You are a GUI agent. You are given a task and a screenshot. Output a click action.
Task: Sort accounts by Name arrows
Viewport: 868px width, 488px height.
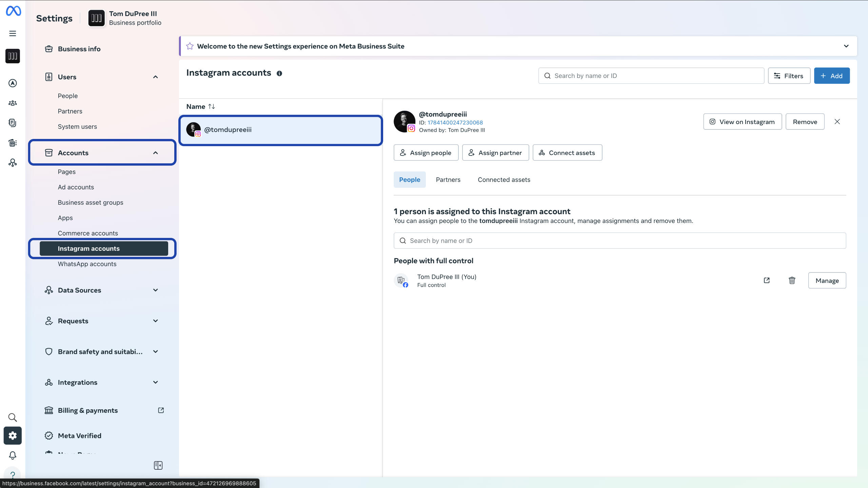click(212, 106)
